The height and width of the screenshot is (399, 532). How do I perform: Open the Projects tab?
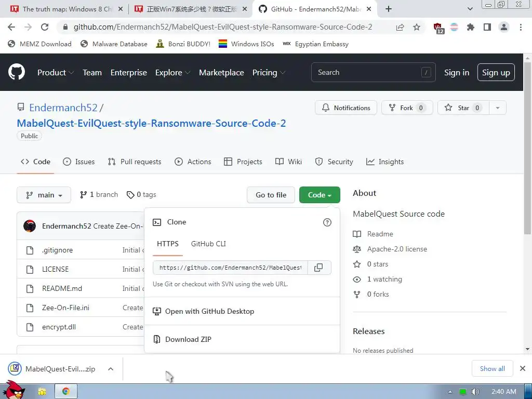click(243, 162)
